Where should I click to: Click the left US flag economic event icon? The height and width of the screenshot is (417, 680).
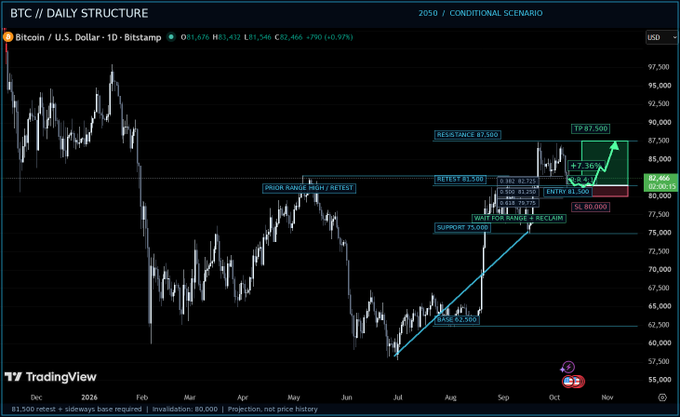[x=569, y=381]
